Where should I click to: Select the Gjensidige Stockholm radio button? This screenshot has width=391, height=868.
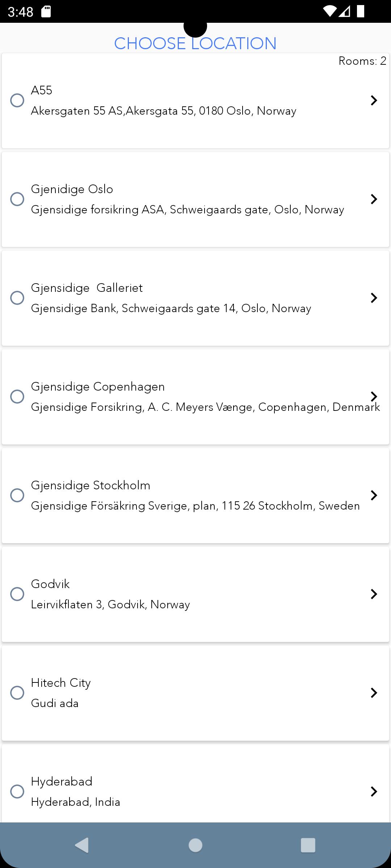click(x=17, y=495)
